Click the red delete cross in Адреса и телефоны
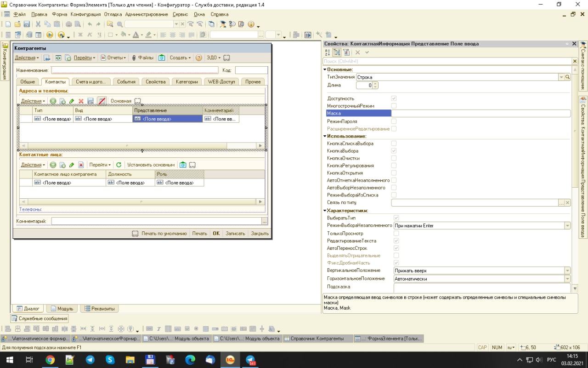Screen dimensions: 588x368 81,101
